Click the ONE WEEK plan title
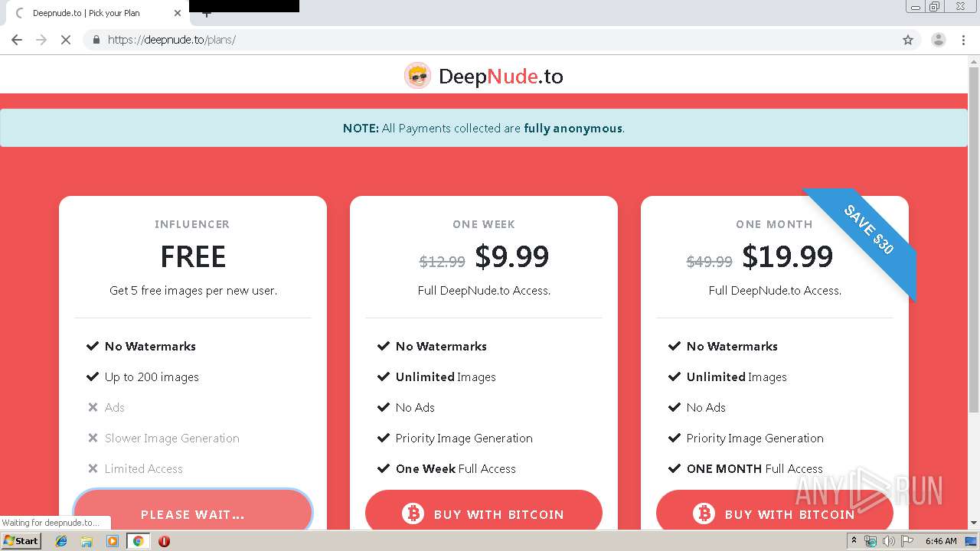 click(484, 224)
